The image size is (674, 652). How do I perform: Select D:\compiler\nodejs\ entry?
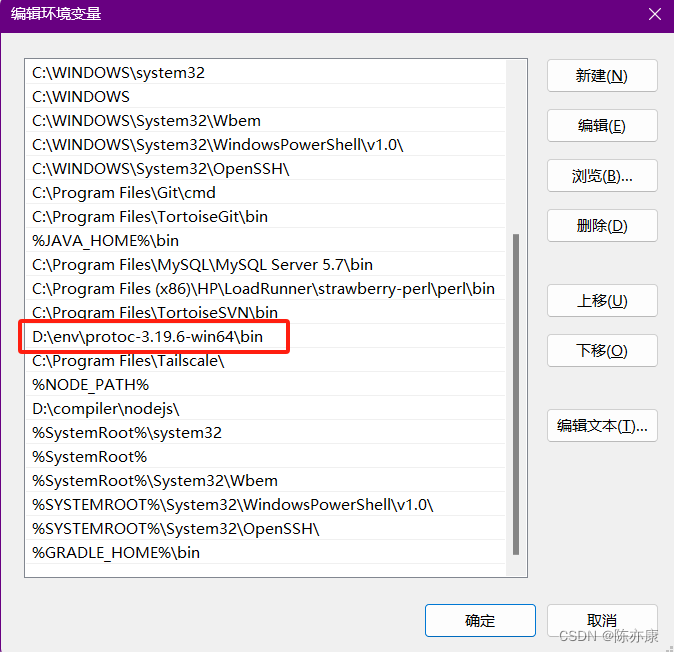click(x=265, y=409)
